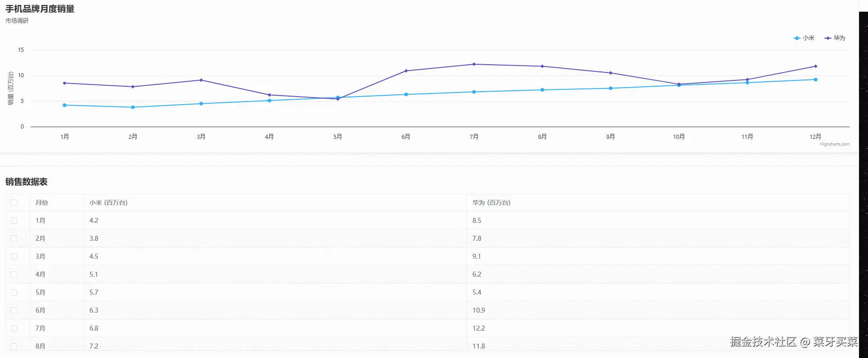Click the 小米 data point for 6月
The width and height of the screenshot is (868, 358).
coord(406,94)
